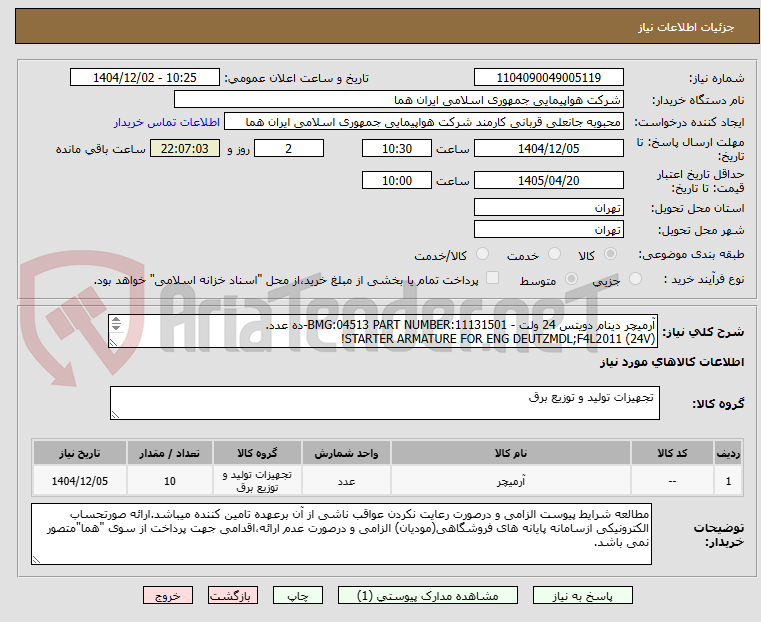Viewport: 761px width, 622px height.
Task: Click validity time field 10:00
Action: pos(397,180)
